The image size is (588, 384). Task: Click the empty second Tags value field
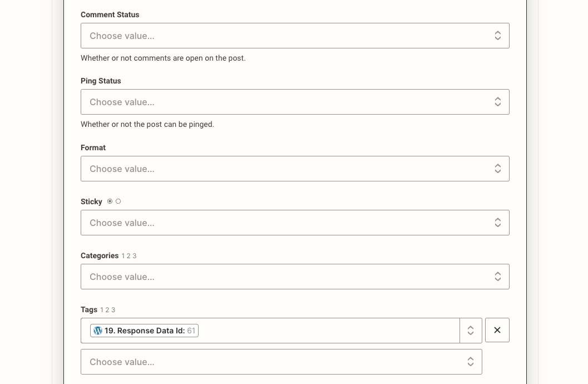281,362
